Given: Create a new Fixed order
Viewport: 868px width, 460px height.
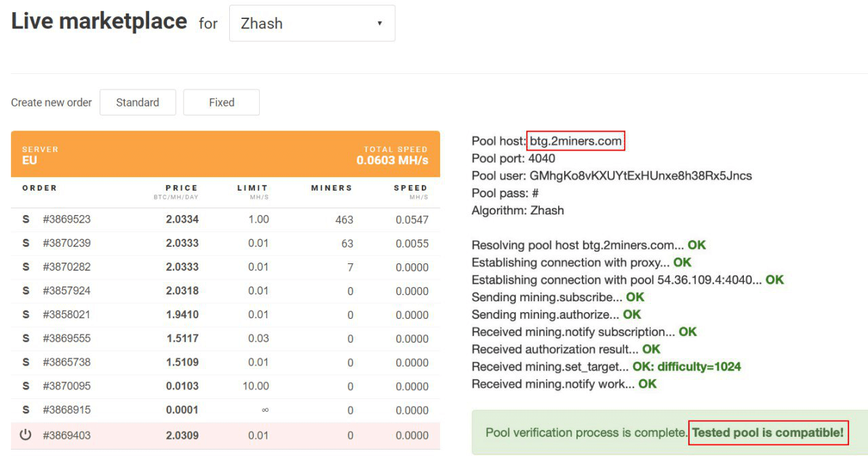Looking at the screenshot, I should click(x=222, y=102).
